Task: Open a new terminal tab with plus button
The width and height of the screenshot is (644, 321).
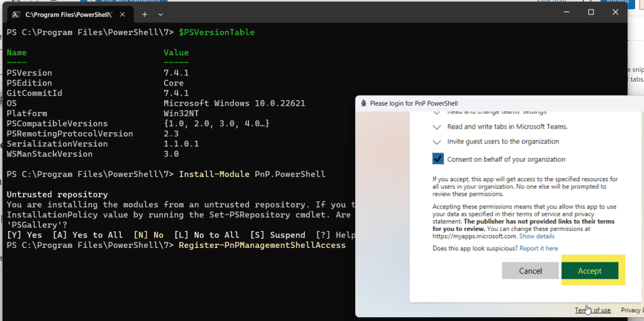Action: [x=145, y=14]
